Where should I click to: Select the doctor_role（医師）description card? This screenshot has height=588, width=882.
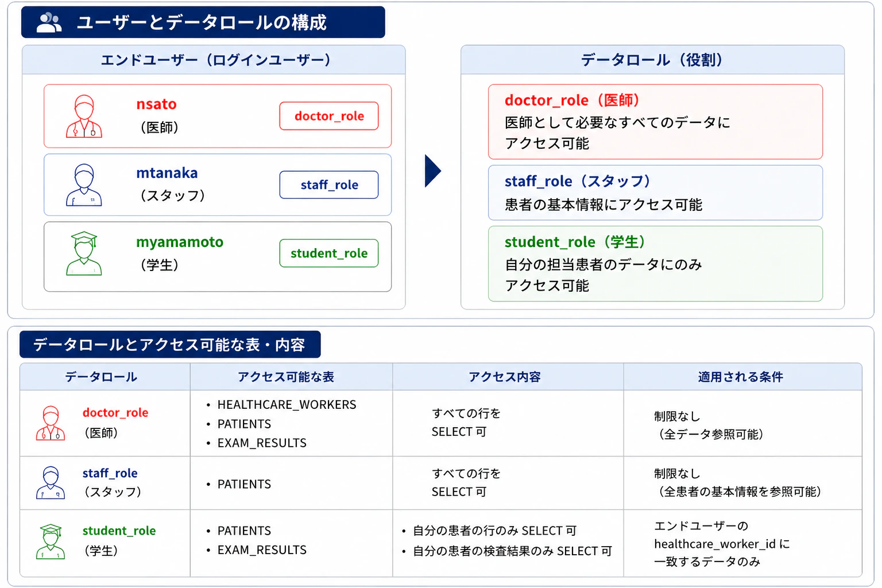click(655, 122)
